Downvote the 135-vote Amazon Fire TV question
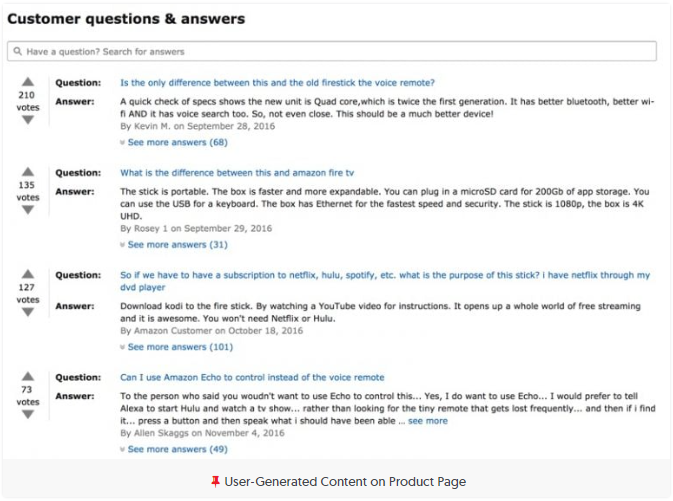The height and width of the screenshot is (501, 673). pos(27,210)
